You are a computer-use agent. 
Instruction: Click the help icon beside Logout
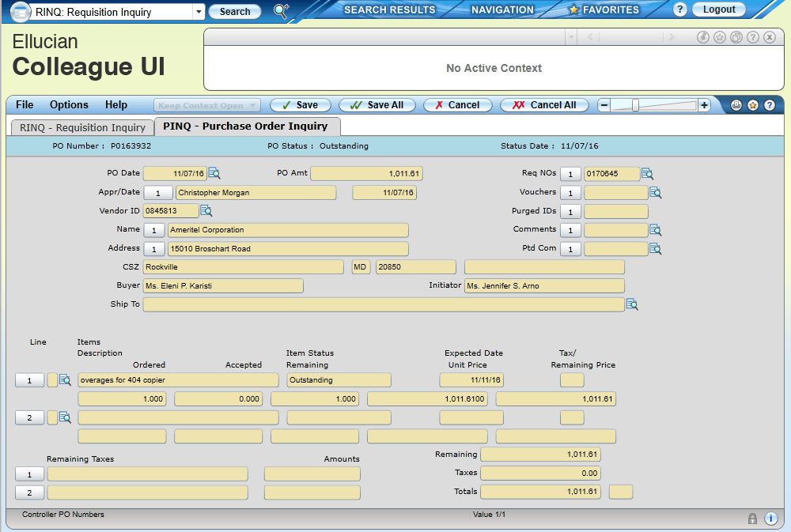coord(679,10)
